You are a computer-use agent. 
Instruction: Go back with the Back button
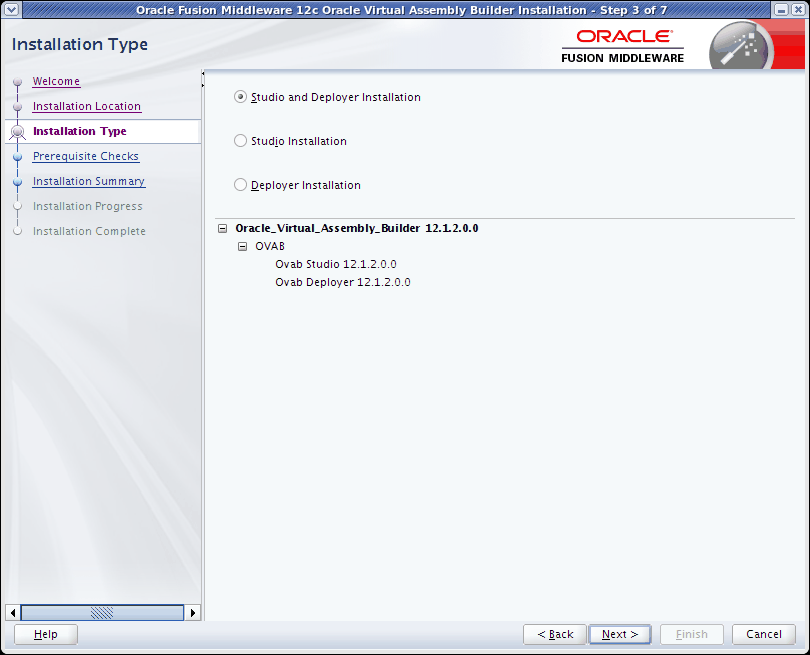point(555,634)
